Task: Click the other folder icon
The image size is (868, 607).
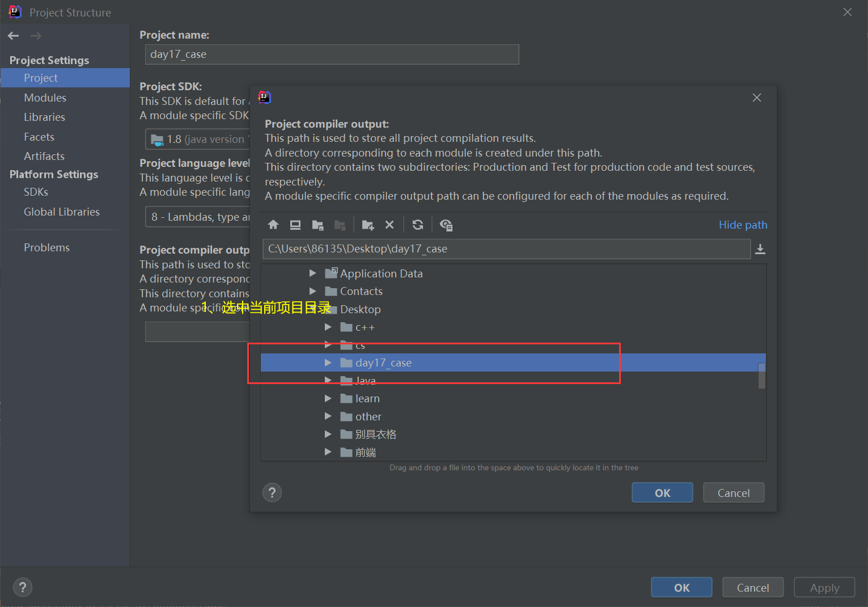Action: coord(346,417)
